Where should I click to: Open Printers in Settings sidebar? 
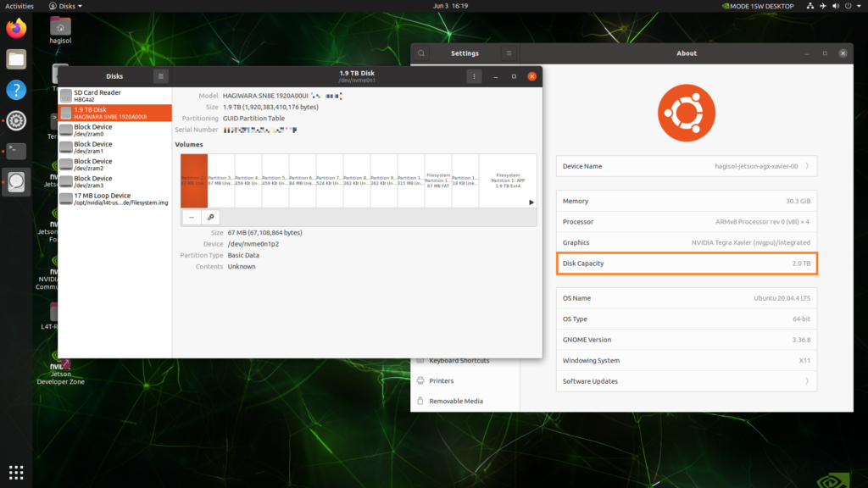465,380
